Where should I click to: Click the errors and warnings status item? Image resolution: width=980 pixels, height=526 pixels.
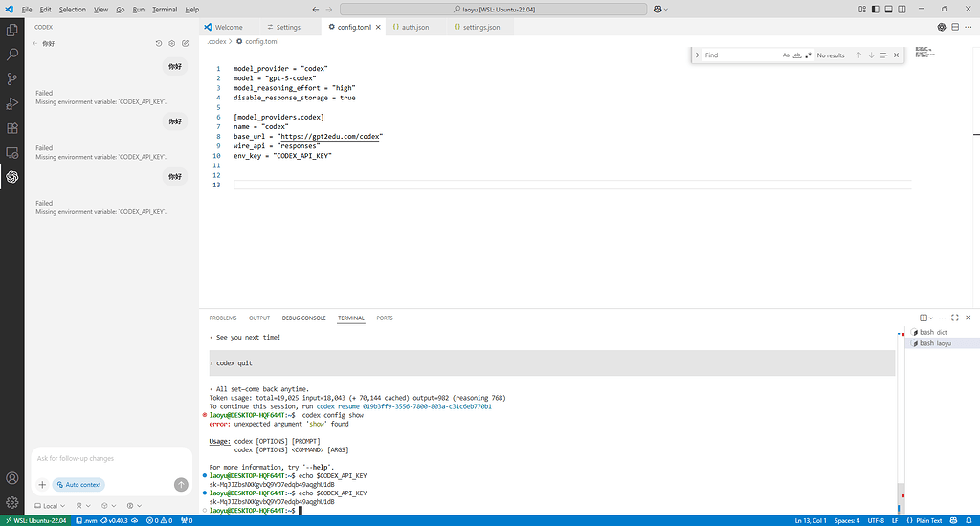click(160, 520)
